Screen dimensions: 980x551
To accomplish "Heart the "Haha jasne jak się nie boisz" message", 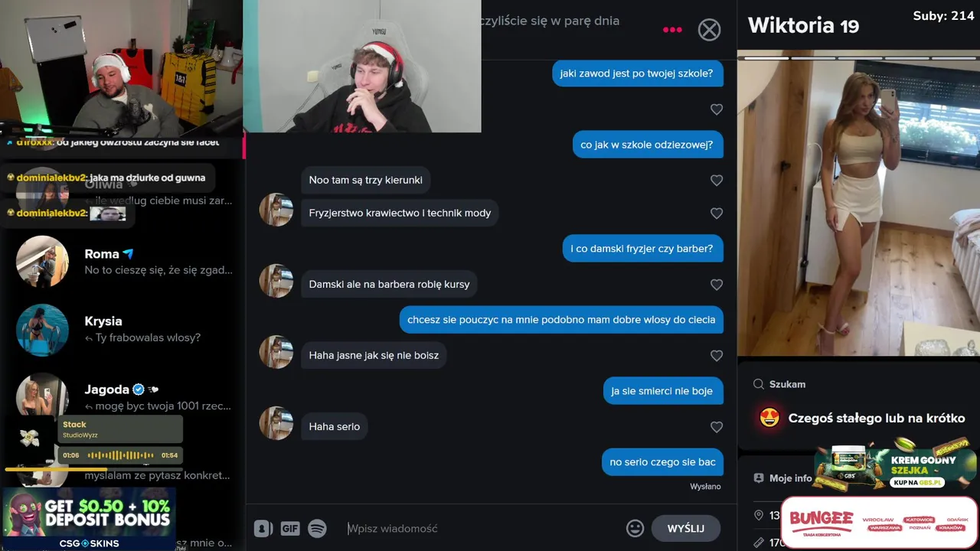I will [717, 356].
